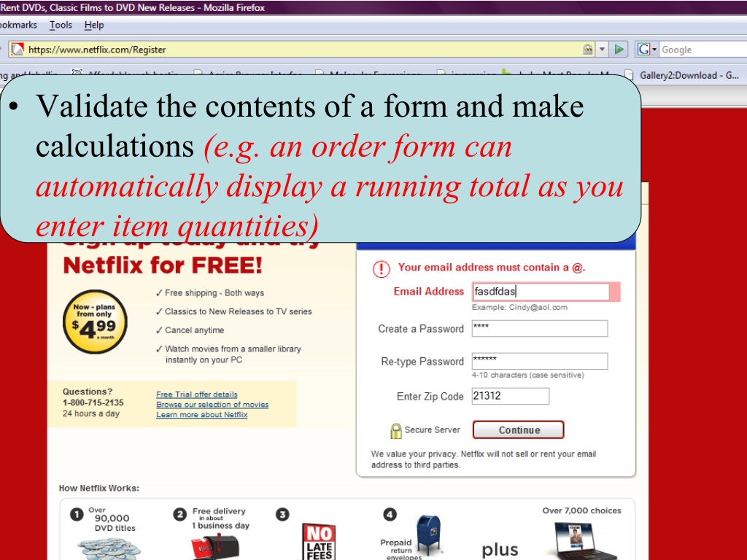
Task: Click 'Over 7,000 choices' text
Action: point(581,510)
